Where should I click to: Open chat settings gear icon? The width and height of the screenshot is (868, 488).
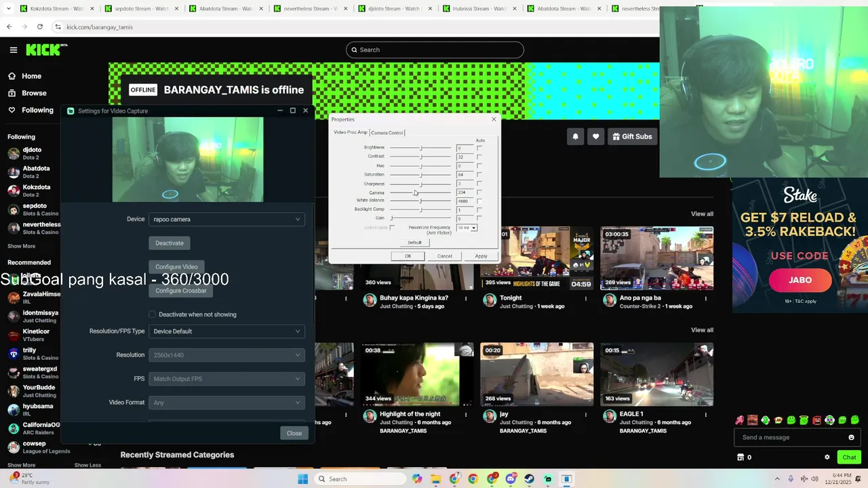[827, 457]
